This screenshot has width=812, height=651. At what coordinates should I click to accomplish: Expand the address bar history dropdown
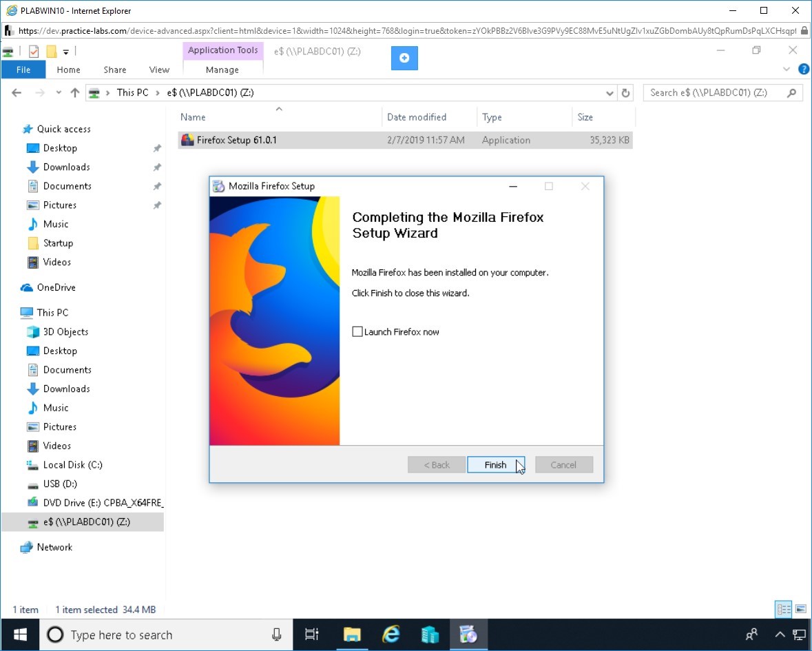tap(610, 93)
